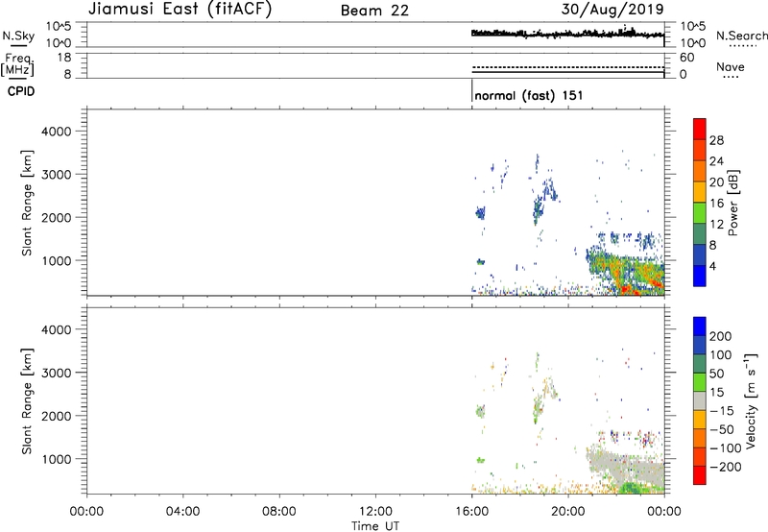Click red bottom of Velocity colorbar
The width and height of the screenshot is (768, 532).
click(700, 475)
